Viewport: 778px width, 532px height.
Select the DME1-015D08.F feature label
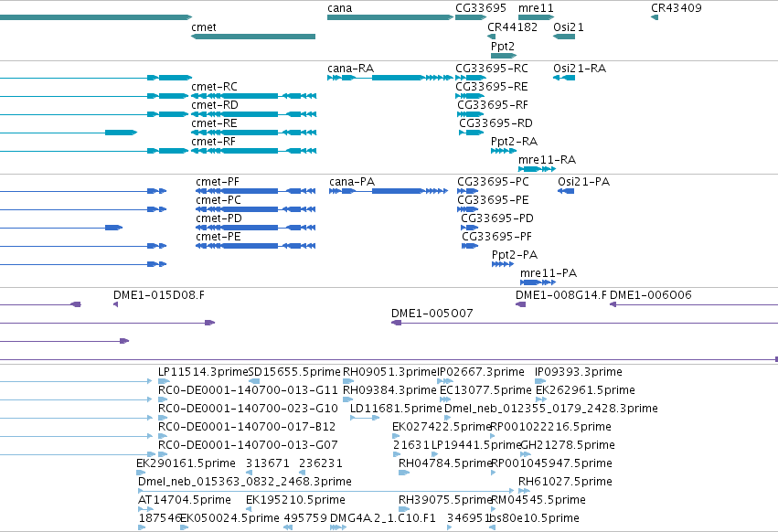(x=159, y=294)
